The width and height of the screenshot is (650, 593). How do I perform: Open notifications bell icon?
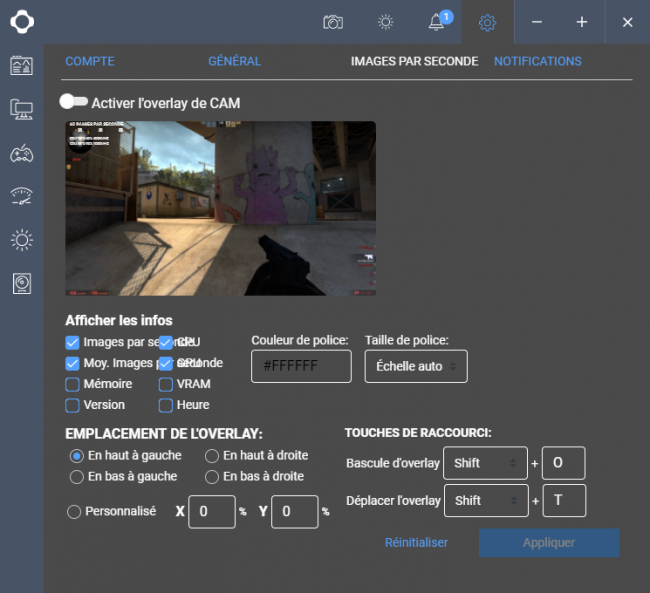[x=436, y=22]
